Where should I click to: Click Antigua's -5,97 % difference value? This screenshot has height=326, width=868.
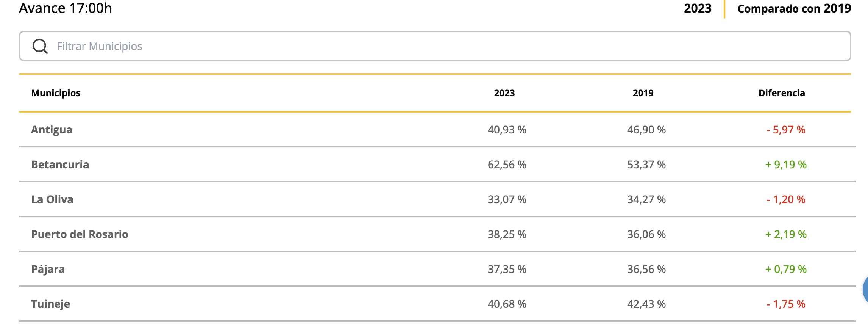click(786, 130)
